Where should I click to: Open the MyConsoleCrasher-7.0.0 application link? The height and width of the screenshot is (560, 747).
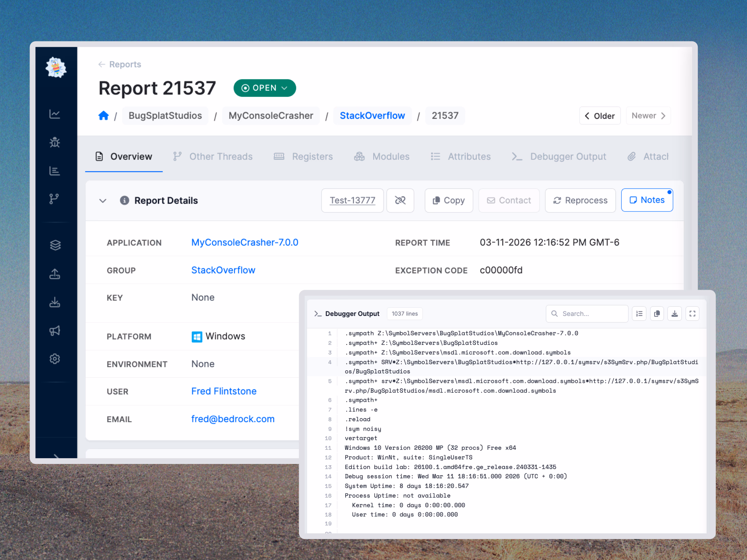pos(245,242)
